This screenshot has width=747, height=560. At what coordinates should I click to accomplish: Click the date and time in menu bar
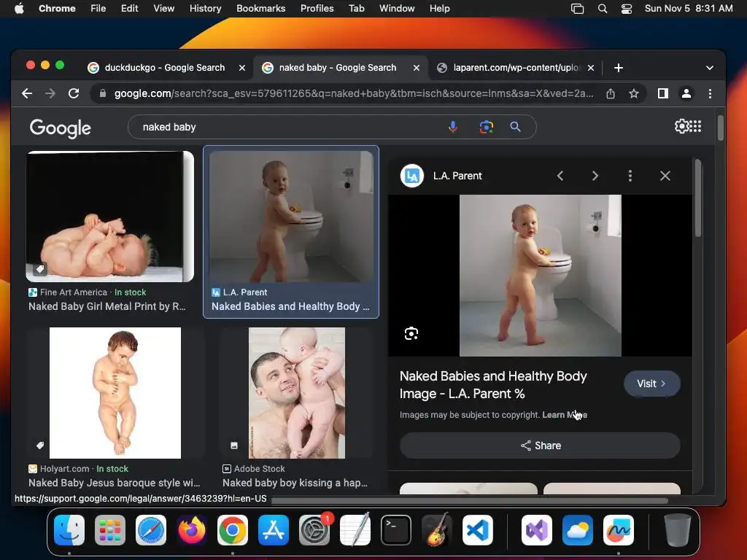tap(689, 9)
